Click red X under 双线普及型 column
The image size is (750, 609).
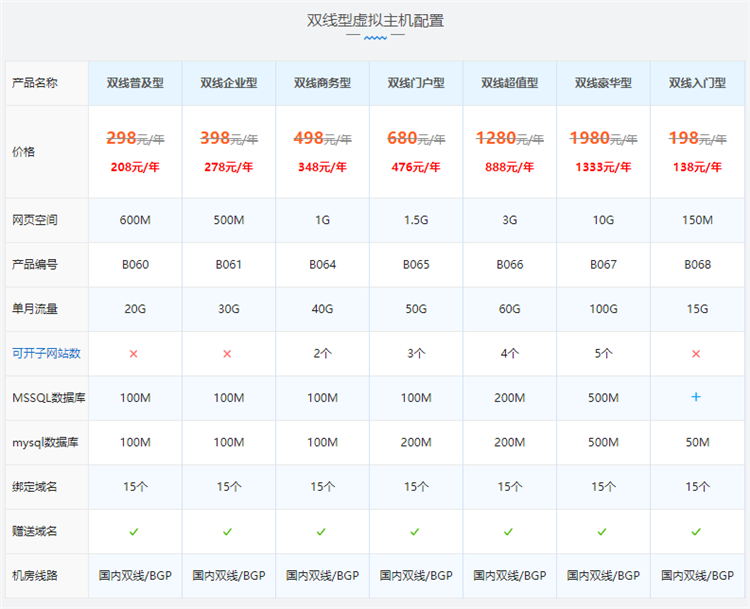(134, 354)
